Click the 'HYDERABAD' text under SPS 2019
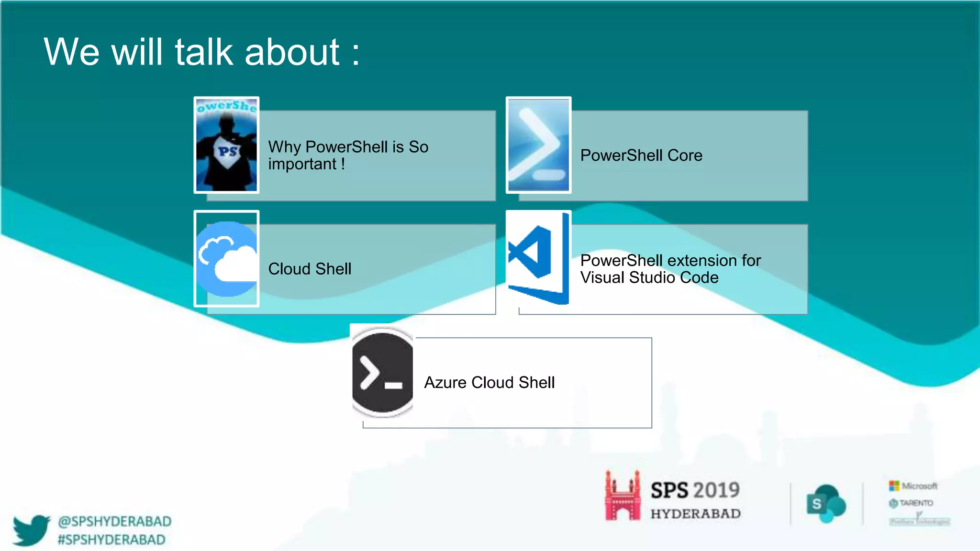Image resolution: width=980 pixels, height=551 pixels. click(696, 514)
